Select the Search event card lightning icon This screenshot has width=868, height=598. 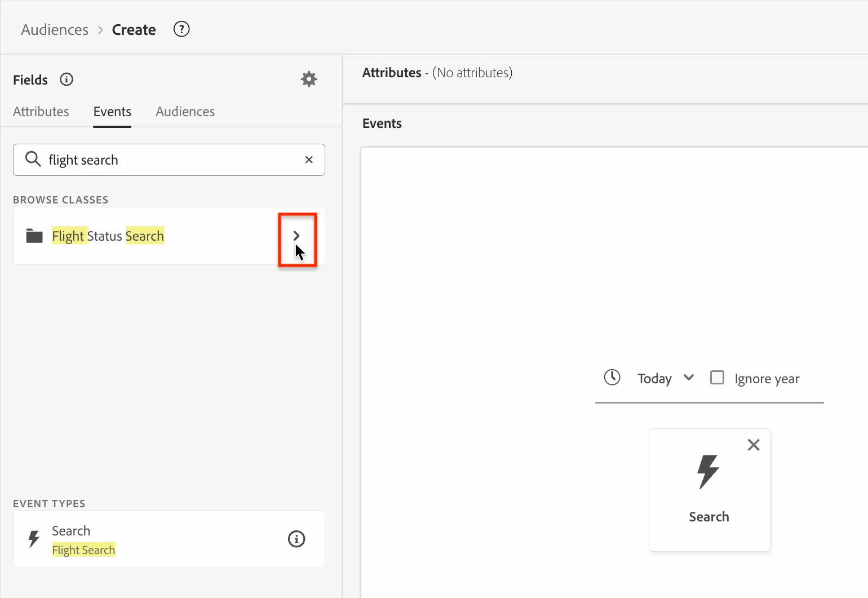click(x=708, y=472)
